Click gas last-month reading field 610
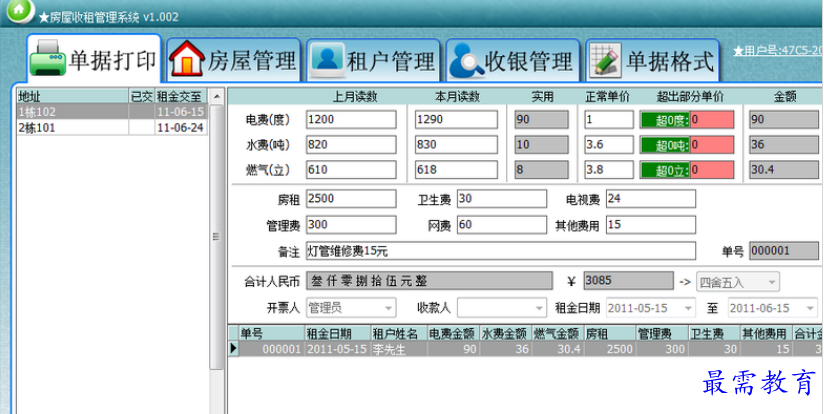This screenshot has height=414, width=824. pos(351,170)
